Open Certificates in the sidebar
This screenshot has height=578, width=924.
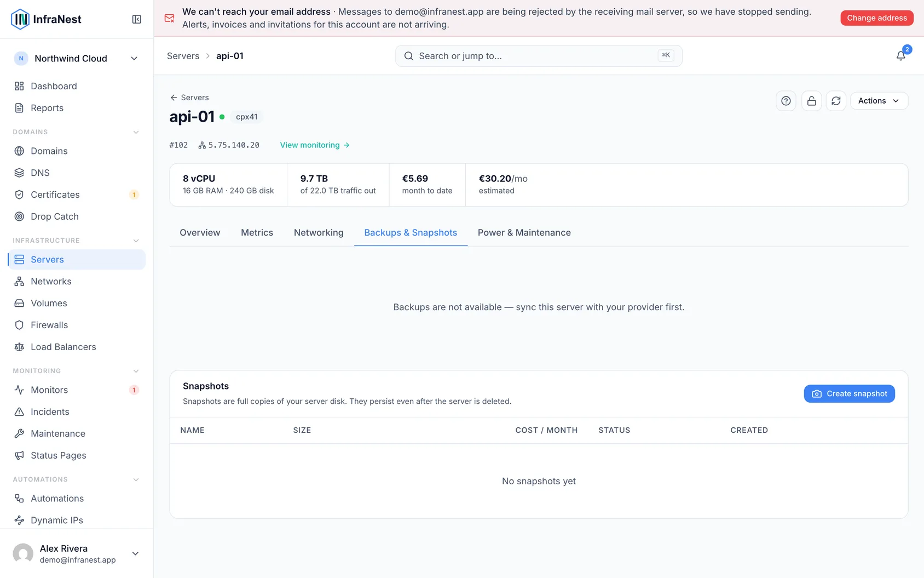[x=77, y=194]
